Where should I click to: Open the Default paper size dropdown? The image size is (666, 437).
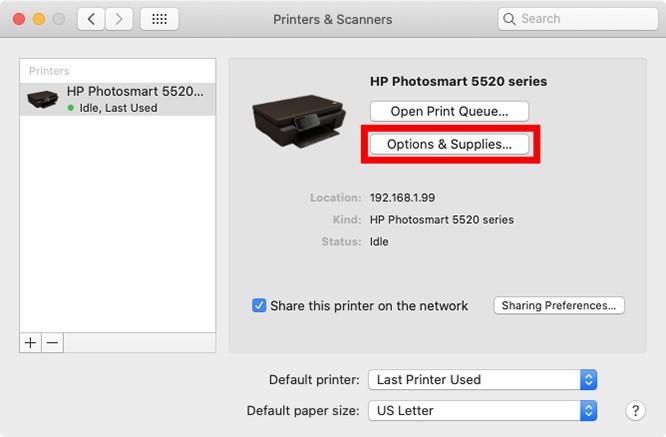point(483,410)
